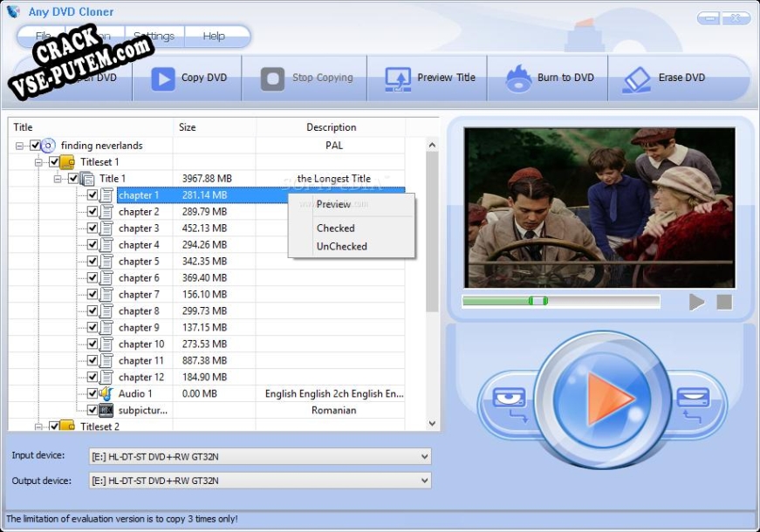This screenshot has height=532, width=760.
Task: Click the document icon beside chapter 5
Action: 106,262
